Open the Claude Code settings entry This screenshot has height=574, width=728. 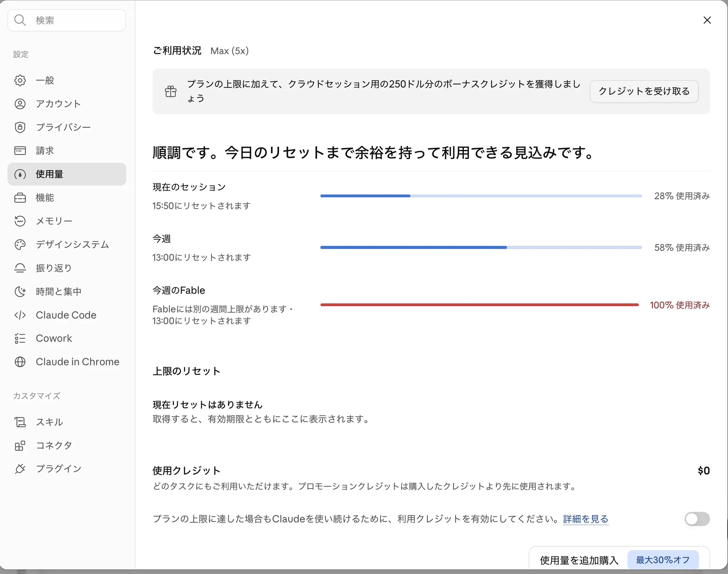pos(67,315)
